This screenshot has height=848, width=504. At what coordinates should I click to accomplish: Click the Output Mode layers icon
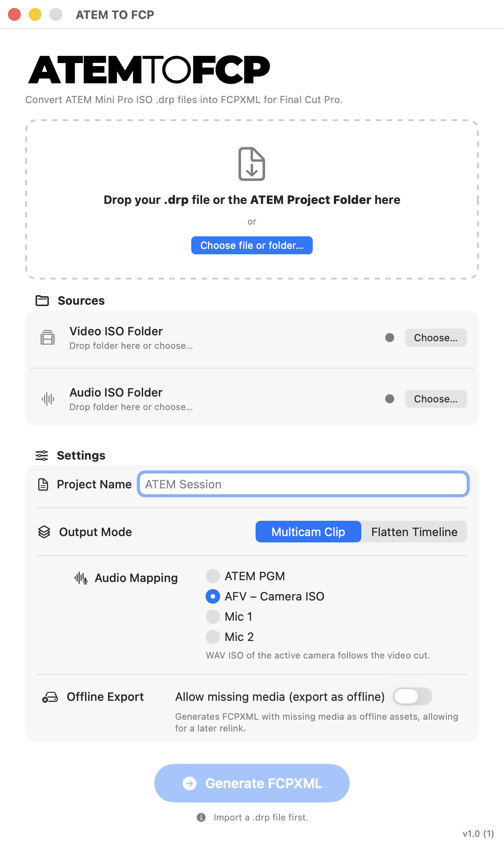coord(44,532)
